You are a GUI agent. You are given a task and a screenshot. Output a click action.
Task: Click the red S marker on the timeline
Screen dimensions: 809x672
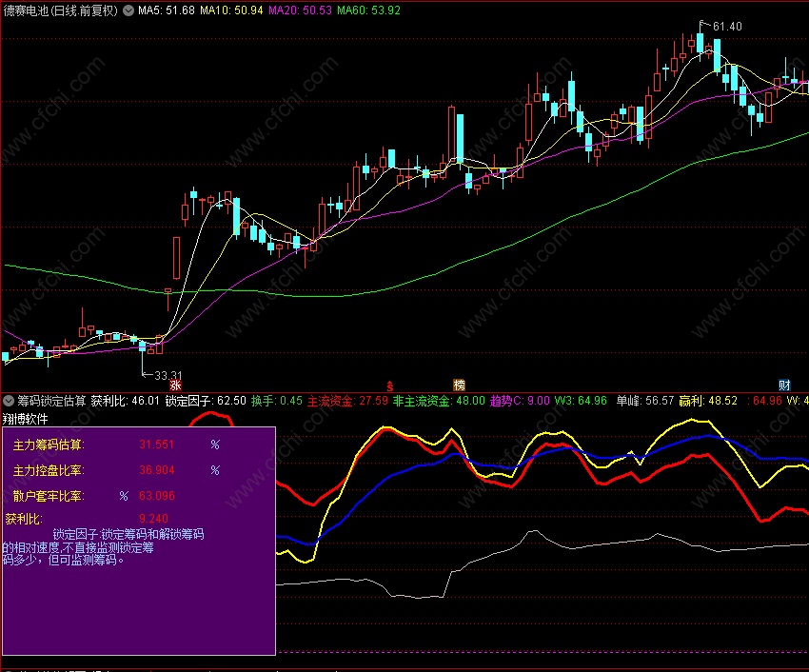pyautogui.click(x=390, y=386)
